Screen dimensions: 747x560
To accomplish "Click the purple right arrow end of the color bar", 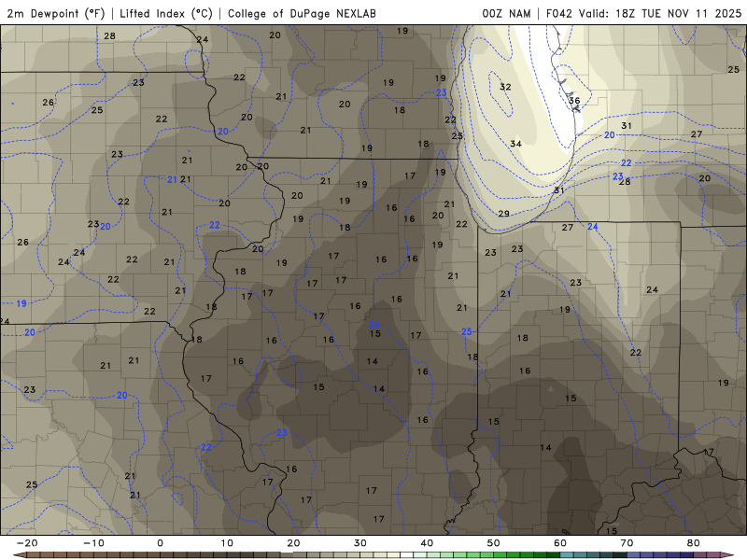I will pos(727,554).
